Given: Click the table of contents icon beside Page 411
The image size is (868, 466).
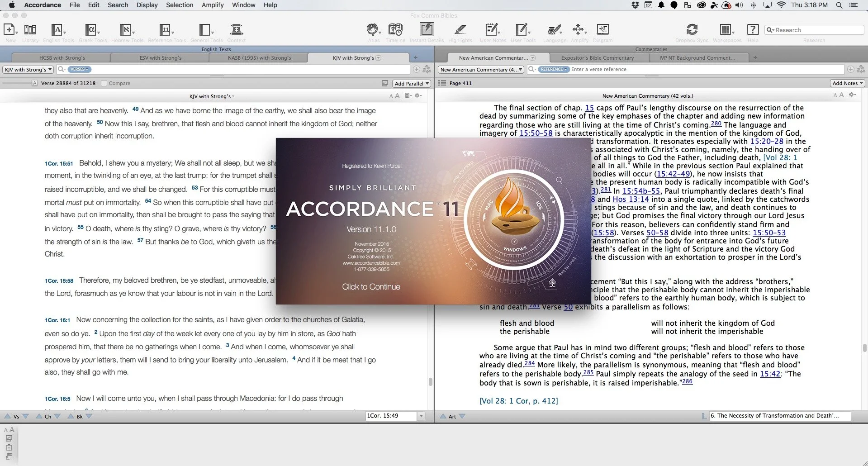Looking at the screenshot, I should [x=442, y=83].
